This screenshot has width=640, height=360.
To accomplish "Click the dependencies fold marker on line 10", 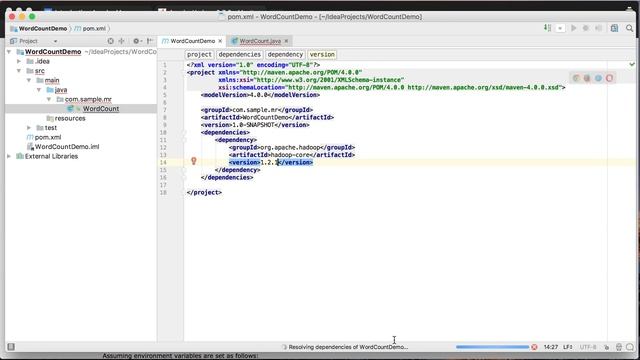I will (x=184, y=133).
